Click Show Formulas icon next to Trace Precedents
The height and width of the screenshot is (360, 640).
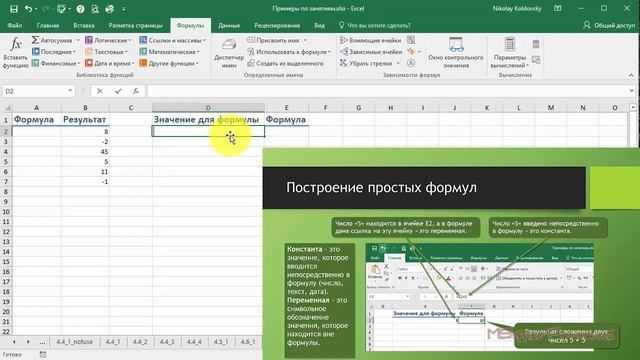tap(411, 40)
